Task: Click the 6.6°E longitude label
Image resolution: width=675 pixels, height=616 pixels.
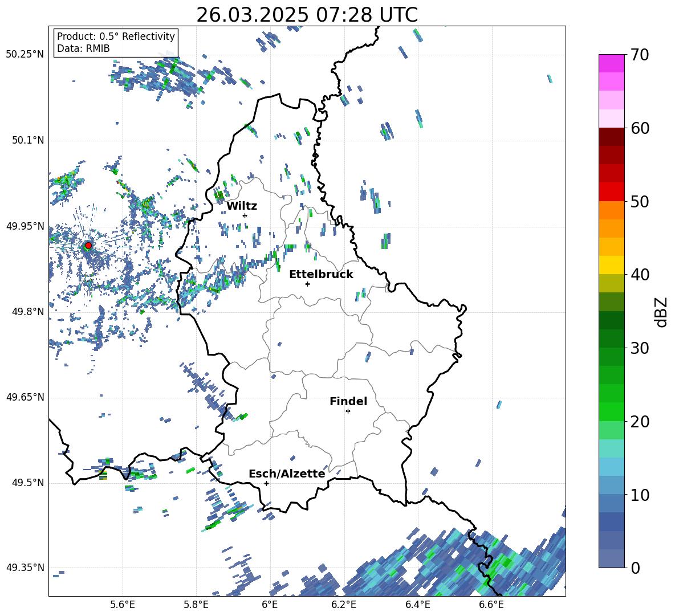Action: [x=491, y=605]
